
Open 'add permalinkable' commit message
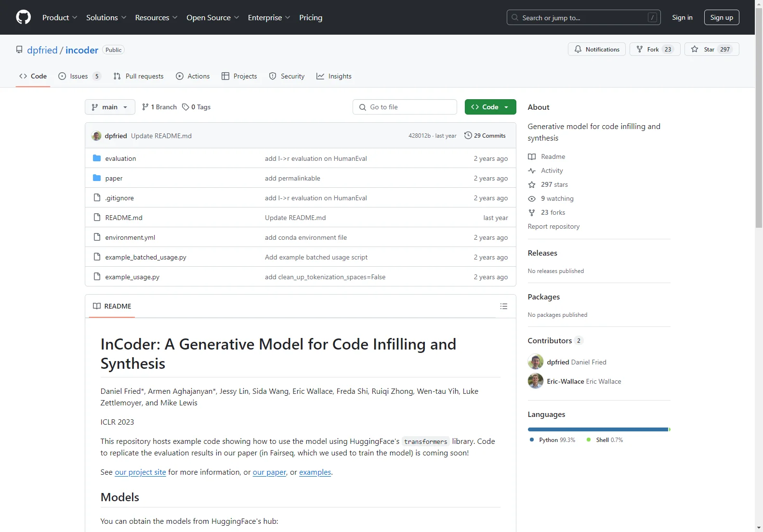pyautogui.click(x=292, y=178)
